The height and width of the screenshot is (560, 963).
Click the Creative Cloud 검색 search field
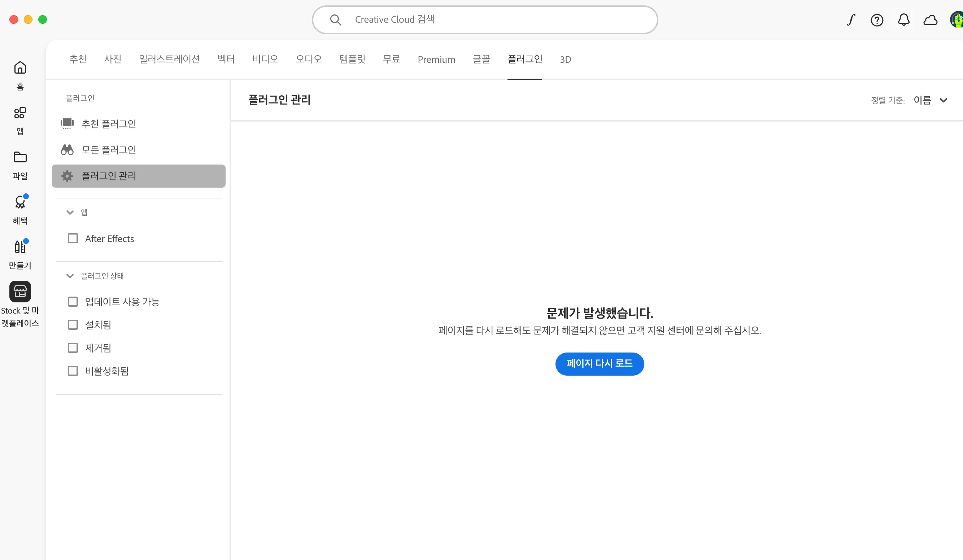[x=484, y=19]
